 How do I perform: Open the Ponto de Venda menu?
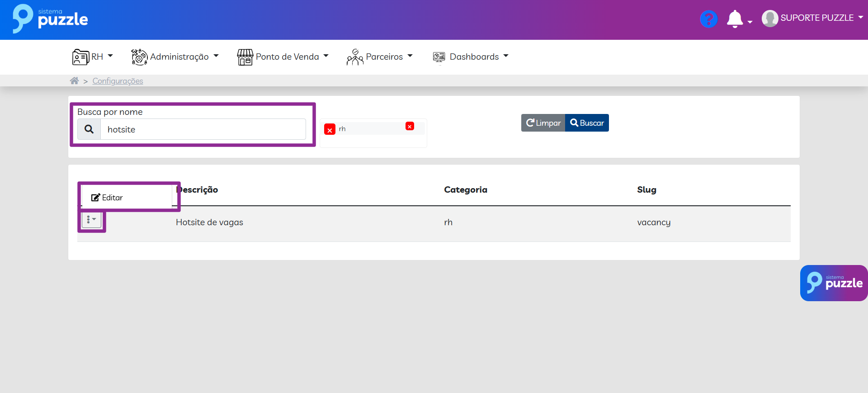tap(283, 57)
